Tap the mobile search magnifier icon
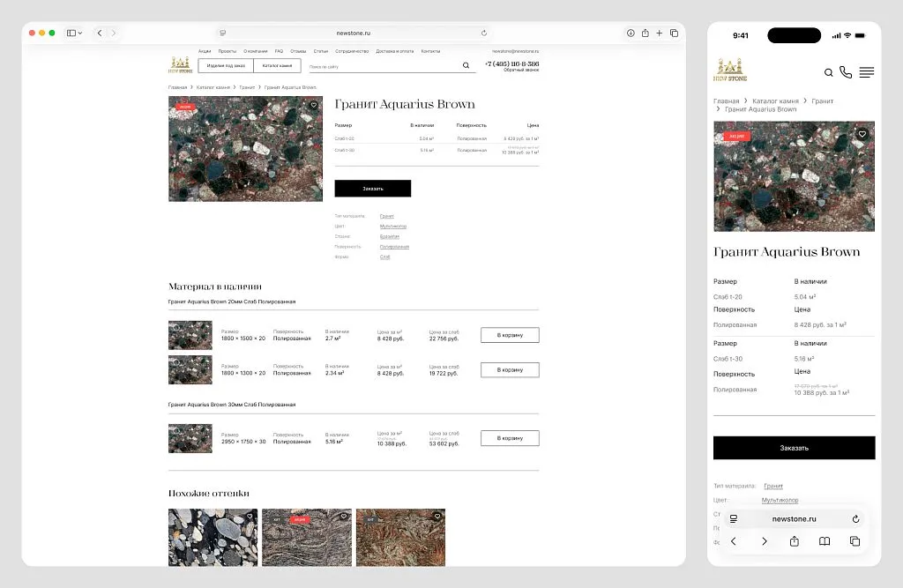The width and height of the screenshot is (903, 588). [828, 72]
